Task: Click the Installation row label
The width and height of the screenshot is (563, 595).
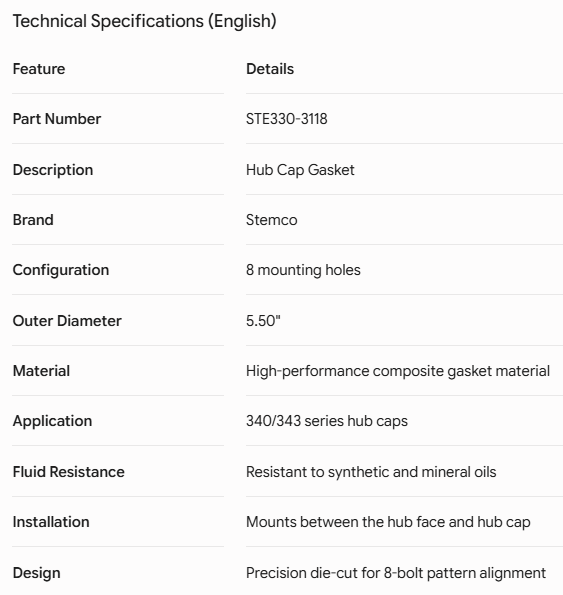Action: click(x=51, y=522)
